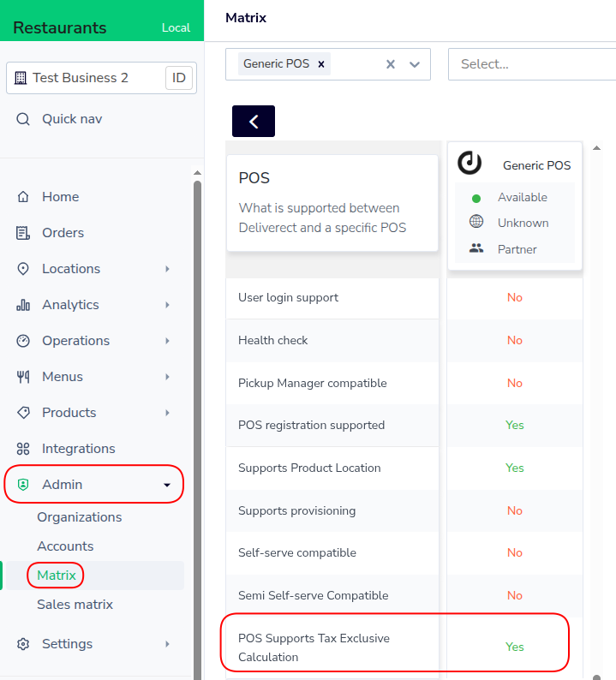Click the Restaurants header title
This screenshot has width=616, height=680.
60,27
